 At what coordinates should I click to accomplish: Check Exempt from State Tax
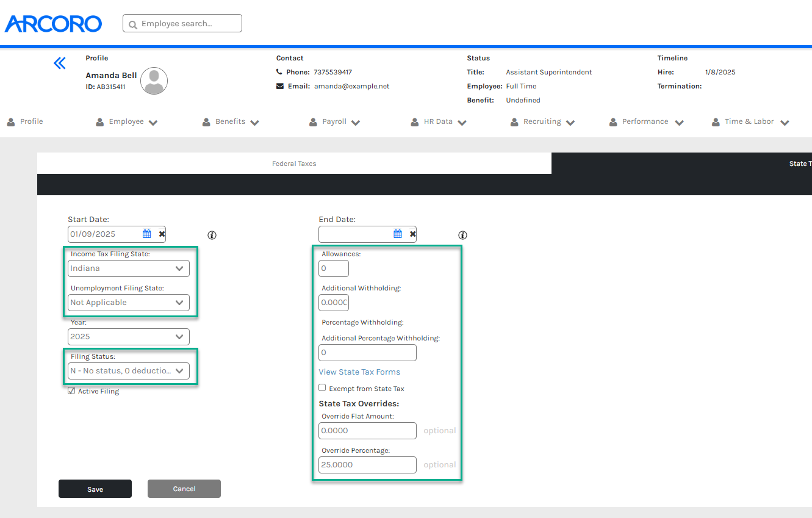[322, 387]
